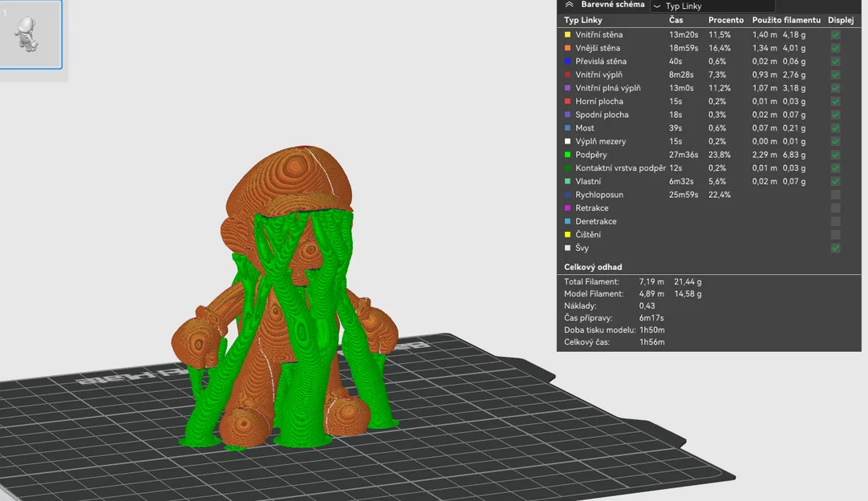
Task: Hide Podpěry supports via its checkbox
Action: (835, 155)
